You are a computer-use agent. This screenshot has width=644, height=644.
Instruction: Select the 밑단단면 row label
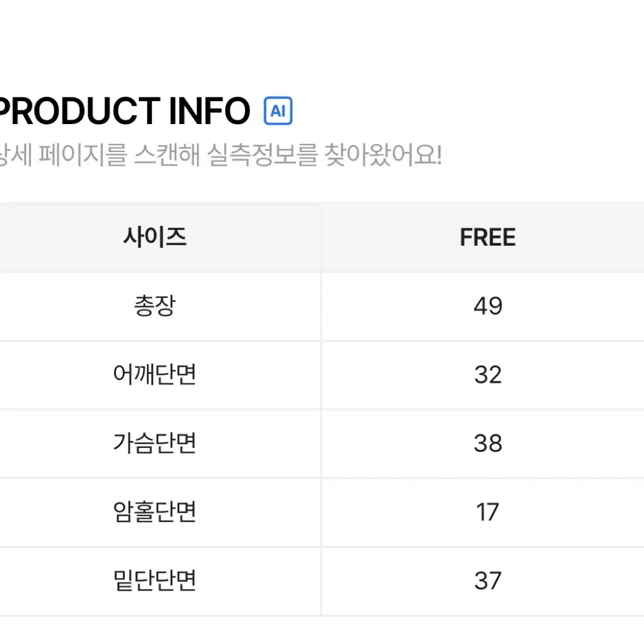tap(155, 580)
